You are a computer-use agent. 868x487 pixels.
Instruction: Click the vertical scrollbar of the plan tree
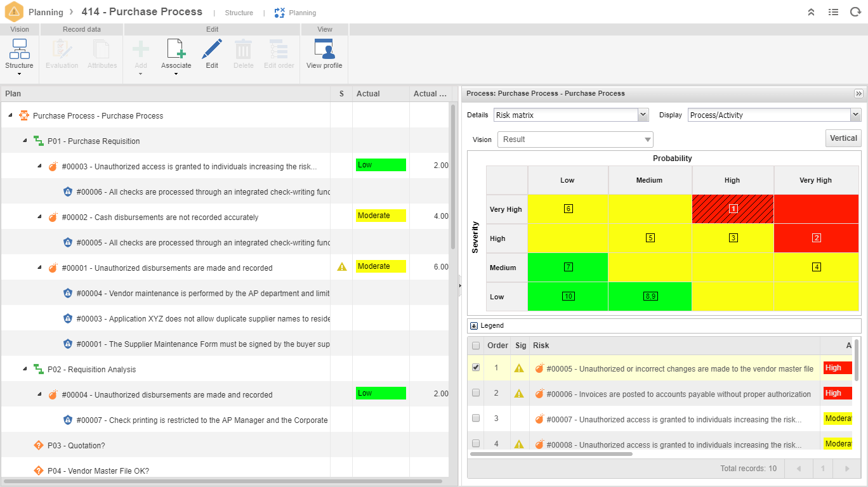pyautogui.click(x=452, y=178)
